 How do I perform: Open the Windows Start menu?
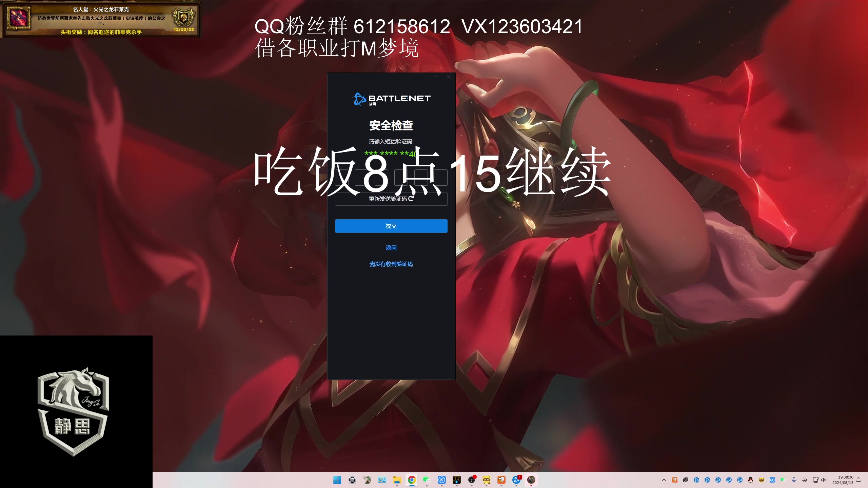[x=337, y=480]
